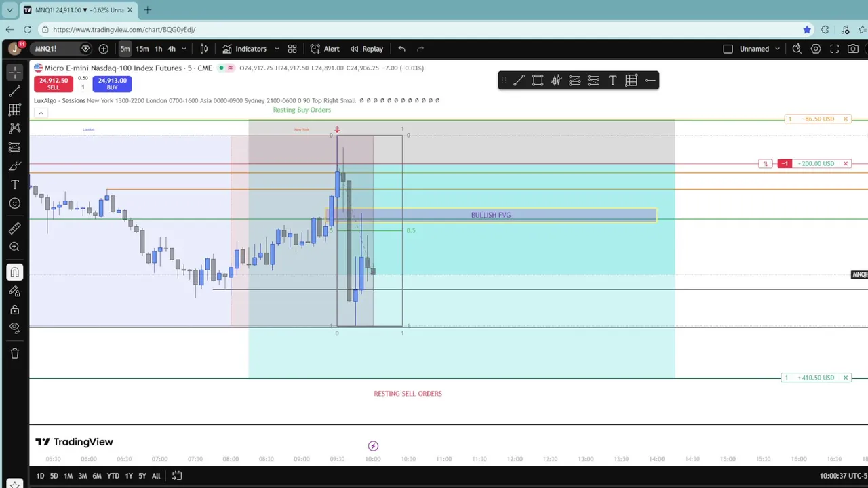Open the Indicators dialog
Screen dimensions: 868x488
[244, 49]
